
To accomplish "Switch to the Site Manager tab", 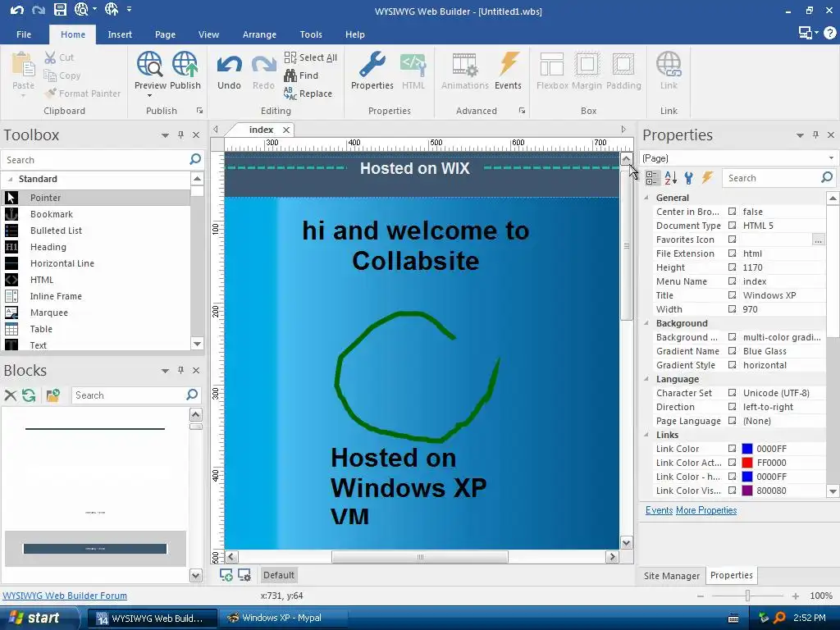I will point(671,575).
